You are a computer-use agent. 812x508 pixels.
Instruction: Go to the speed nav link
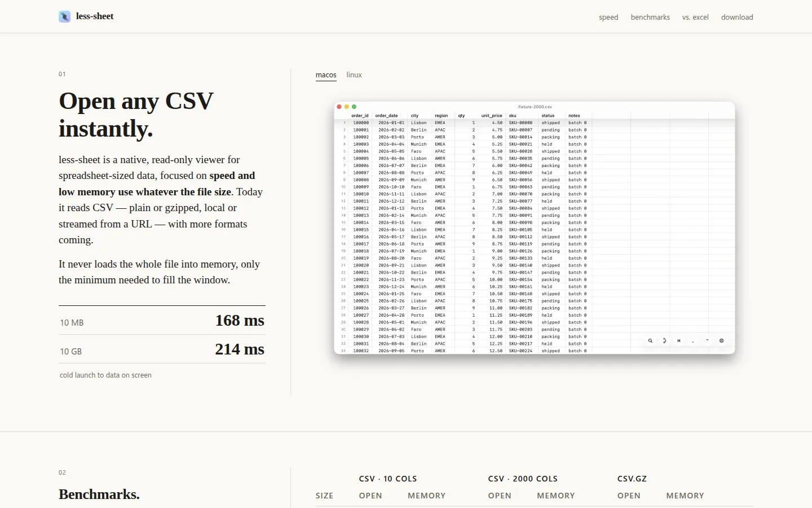pos(608,17)
